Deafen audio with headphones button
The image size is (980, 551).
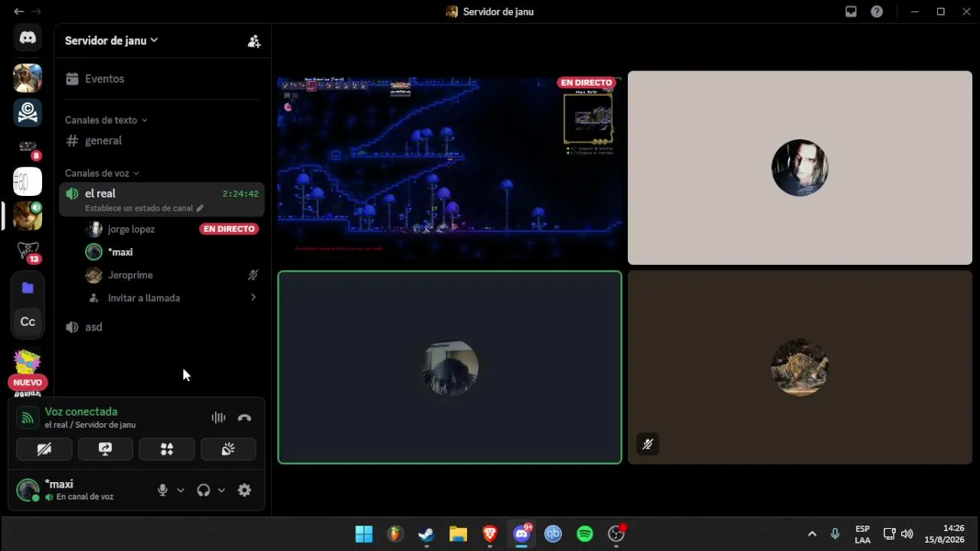203,491
